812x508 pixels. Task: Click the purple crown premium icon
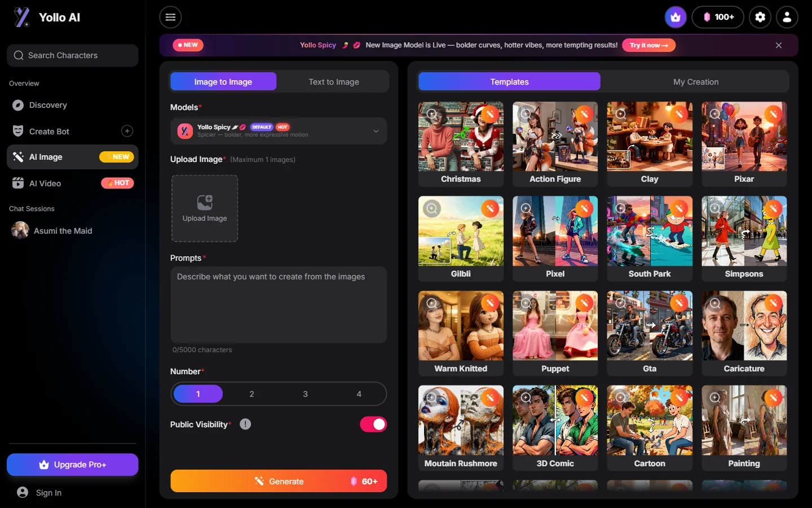pyautogui.click(x=676, y=17)
